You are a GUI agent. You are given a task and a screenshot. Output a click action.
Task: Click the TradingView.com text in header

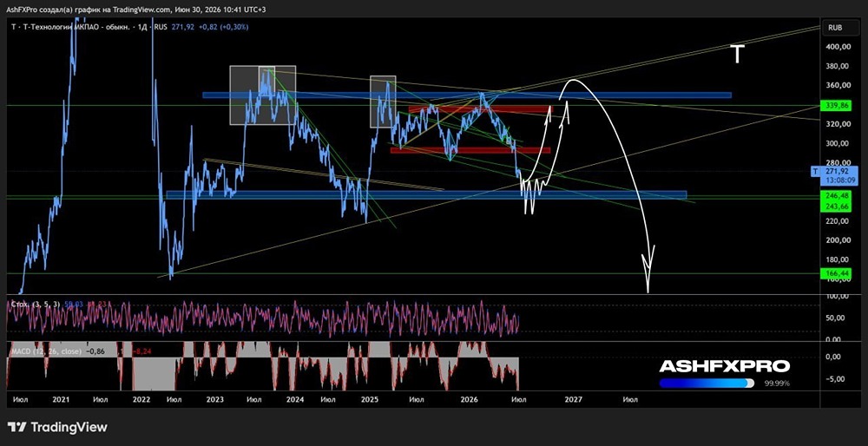coord(143,10)
